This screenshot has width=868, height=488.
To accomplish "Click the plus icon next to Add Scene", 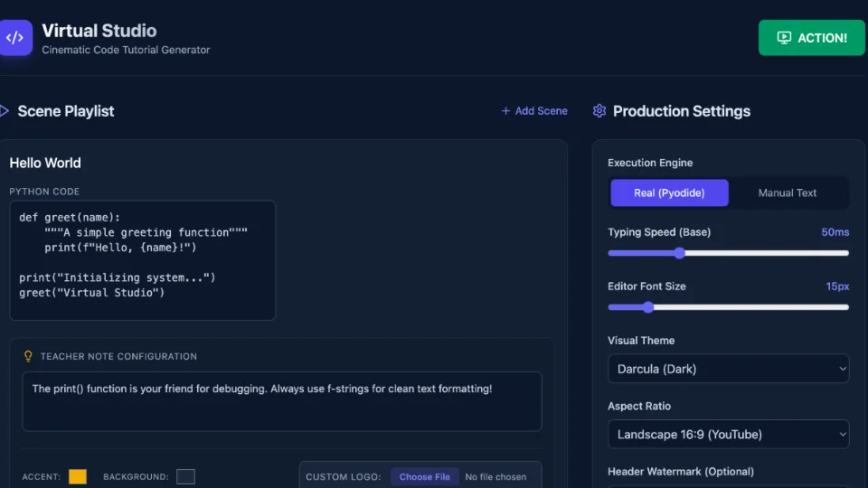I will (505, 111).
